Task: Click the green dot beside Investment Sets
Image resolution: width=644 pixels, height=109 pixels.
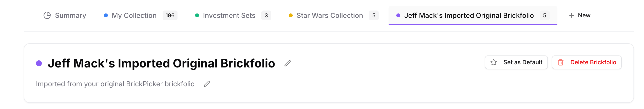Action: pos(197,15)
